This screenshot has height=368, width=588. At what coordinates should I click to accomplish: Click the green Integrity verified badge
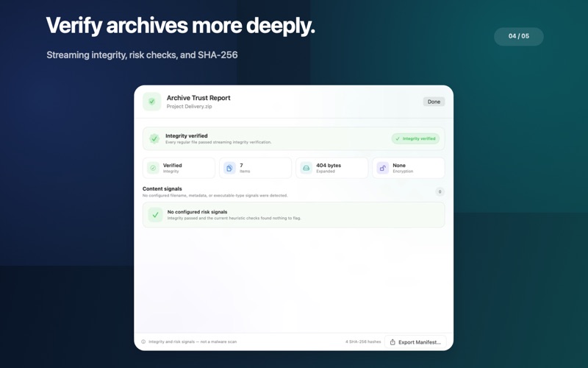pyautogui.click(x=415, y=138)
